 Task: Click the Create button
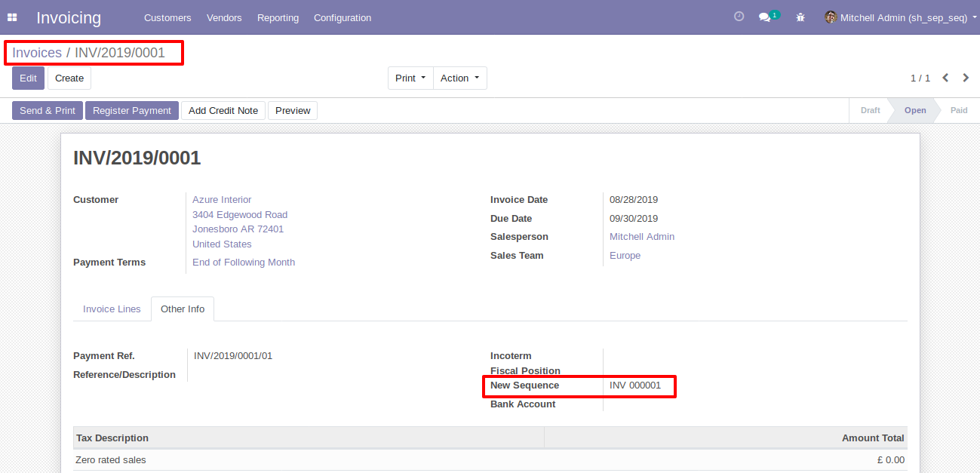pos(69,78)
